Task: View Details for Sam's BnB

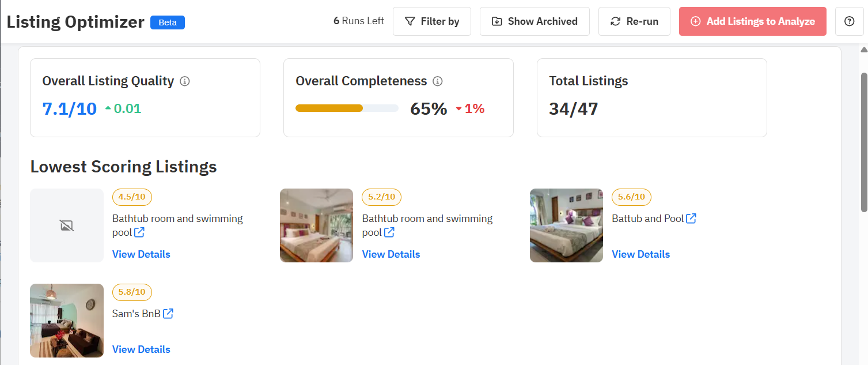Action: (141, 349)
